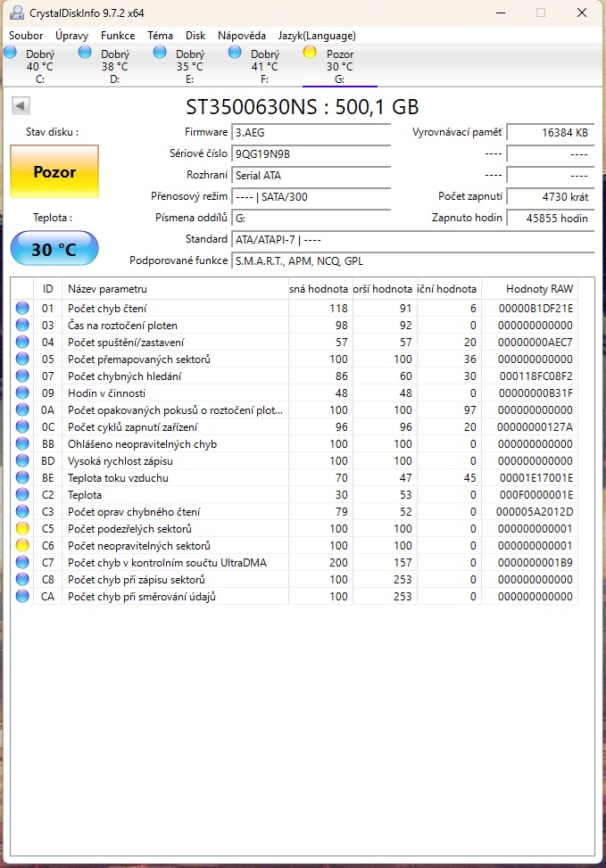This screenshot has width=606, height=868.
Task: Click RAW value 00000B1DF21E
Action: [x=535, y=309]
